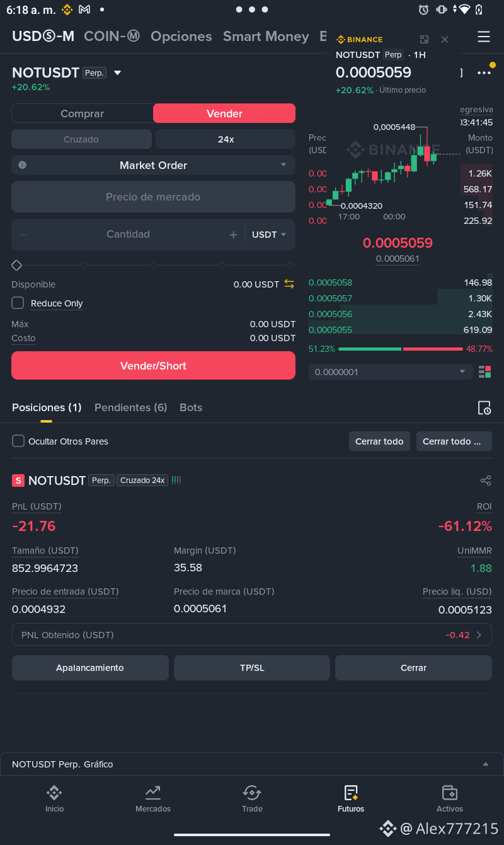Show the Pendientes (6) tab

[x=130, y=407]
